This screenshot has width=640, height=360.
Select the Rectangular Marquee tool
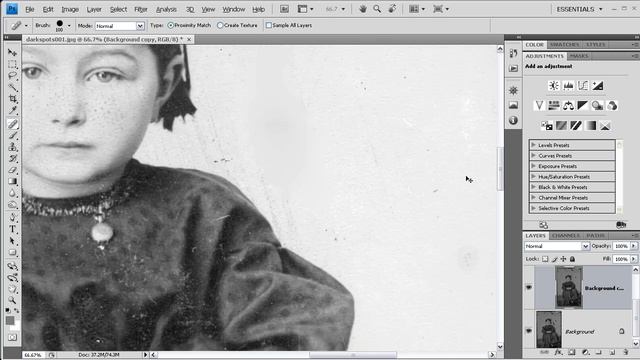pyautogui.click(x=12, y=64)
